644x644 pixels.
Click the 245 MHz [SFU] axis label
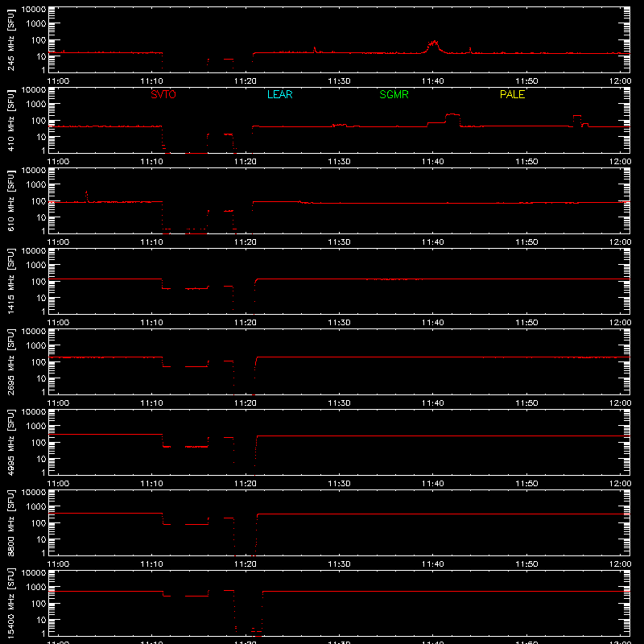11,39
